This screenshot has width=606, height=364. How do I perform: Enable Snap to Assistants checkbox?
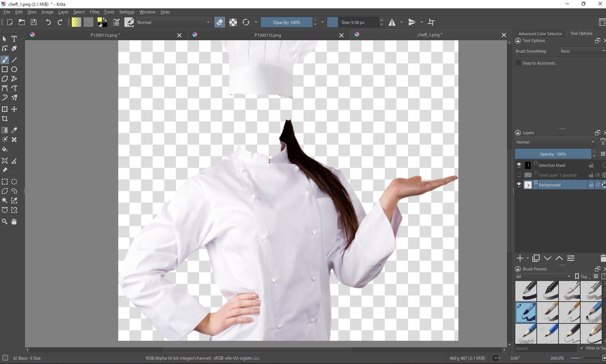(518, 63)
